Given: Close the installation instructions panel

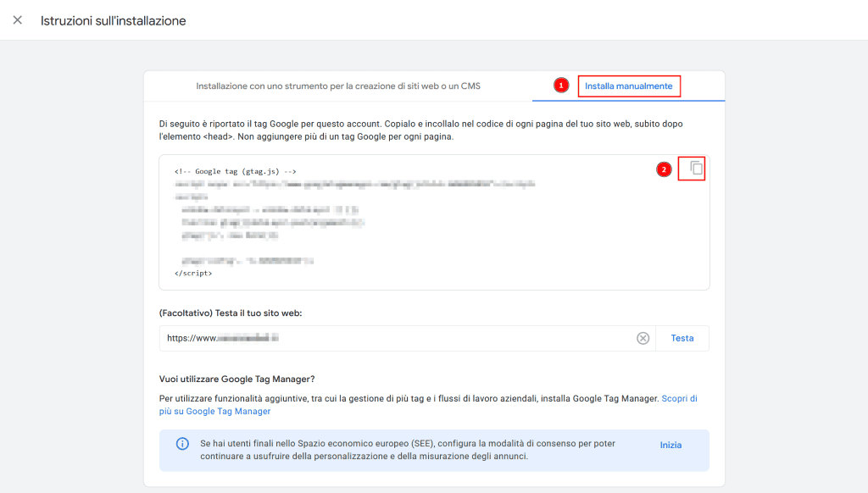Looking at the screenshot, I should click(x=17, y=19).
